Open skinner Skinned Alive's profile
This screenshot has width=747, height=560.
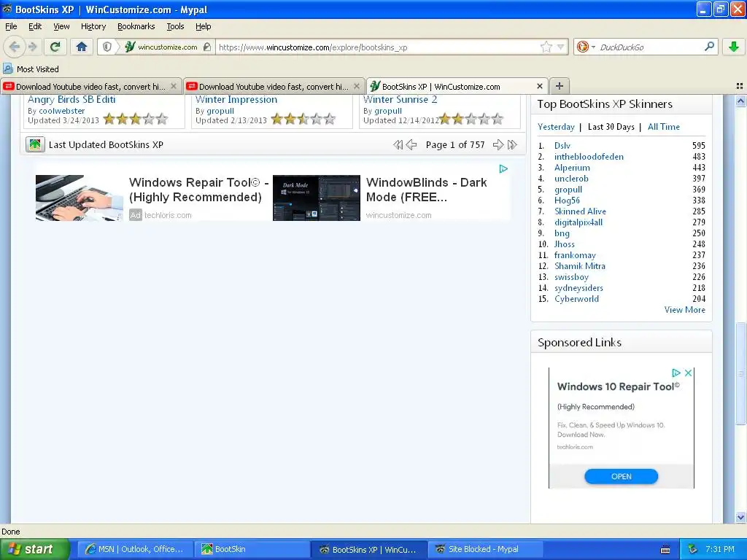[x=580, y=211]
